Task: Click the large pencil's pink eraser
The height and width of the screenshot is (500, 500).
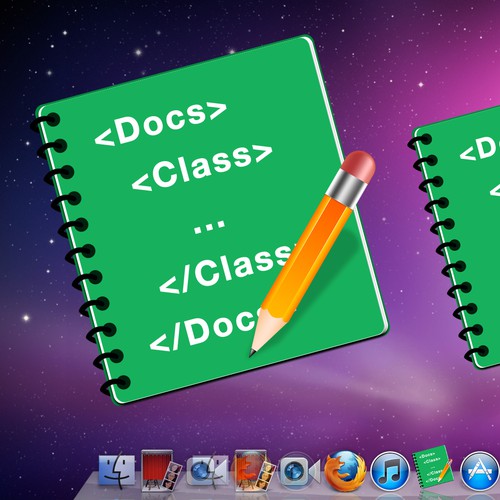Action: (x=359, y=166)
